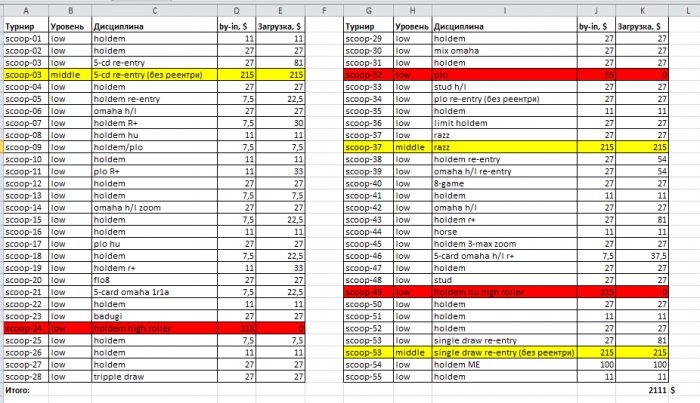Select the red "holdem hu high roller" cell

[x=504, y=292]
